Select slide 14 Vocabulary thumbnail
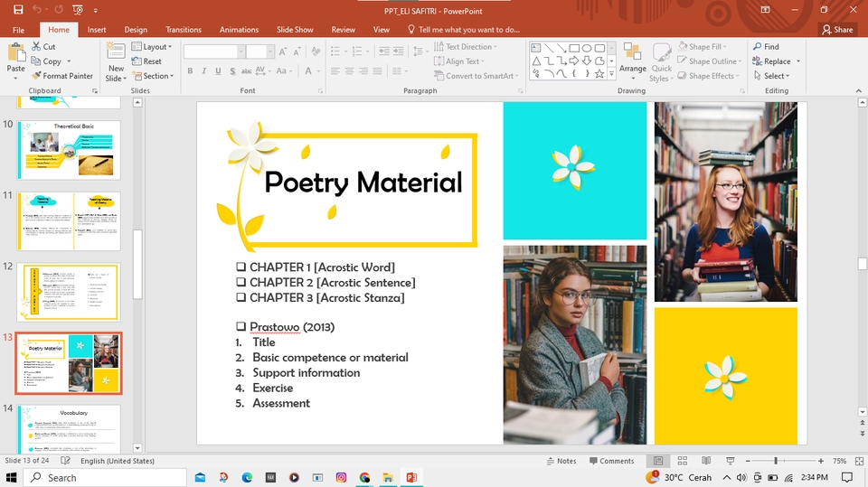Image resolution: width=868 pixels, height=487 pixels. coord(69,428)
